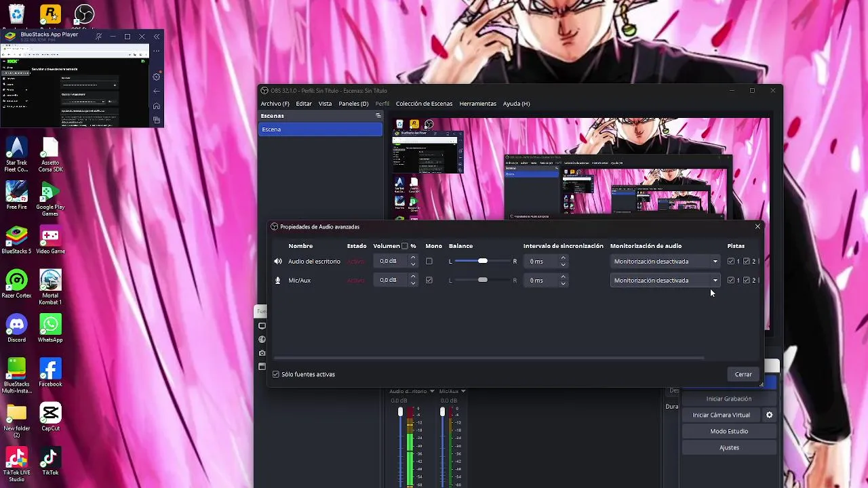Open the virtual camera settings gear in OBS
868x488 pixels.
[770, 415]
